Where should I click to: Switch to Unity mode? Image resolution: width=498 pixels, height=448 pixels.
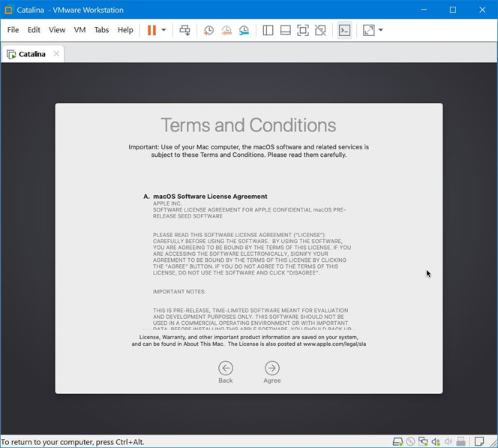point(320,30)
